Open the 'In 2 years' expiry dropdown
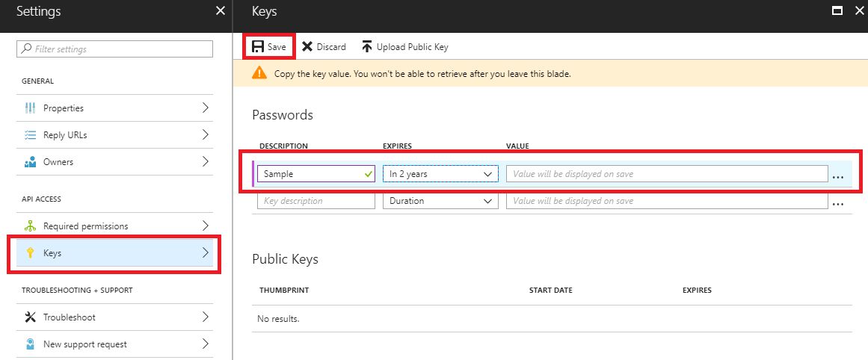The width and height of the screenshot is (868, 360). (440, 173)
